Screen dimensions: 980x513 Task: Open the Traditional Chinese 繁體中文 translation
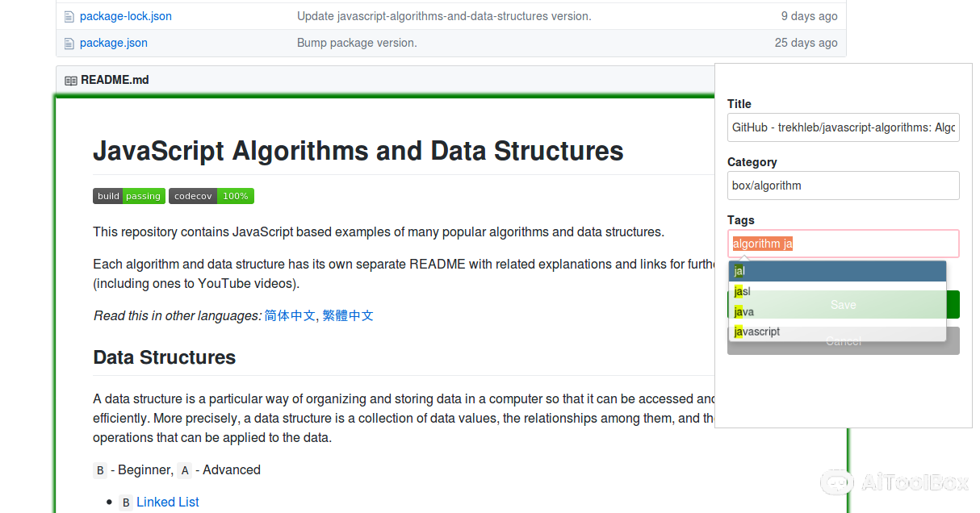pos(348,316)
